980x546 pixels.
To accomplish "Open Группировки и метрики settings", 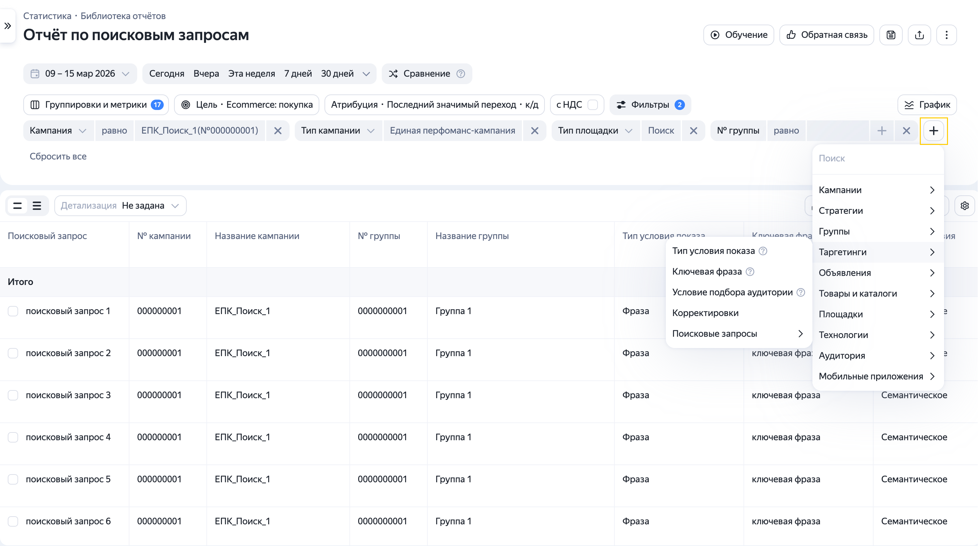I will point(96,104).
